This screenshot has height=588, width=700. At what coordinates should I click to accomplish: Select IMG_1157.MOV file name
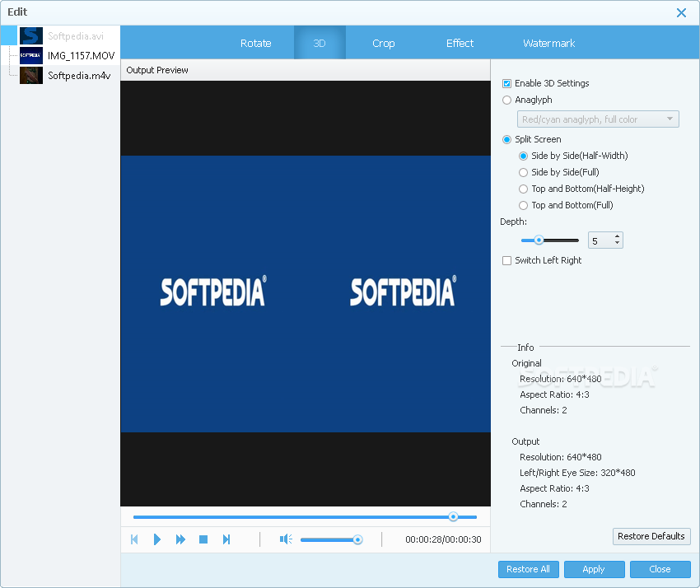tap(82, 55)
